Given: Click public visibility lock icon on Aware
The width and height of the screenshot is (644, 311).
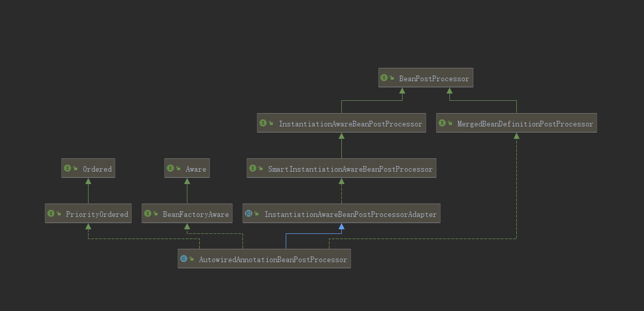Looking at the screenshot, I should pos(179,169).
